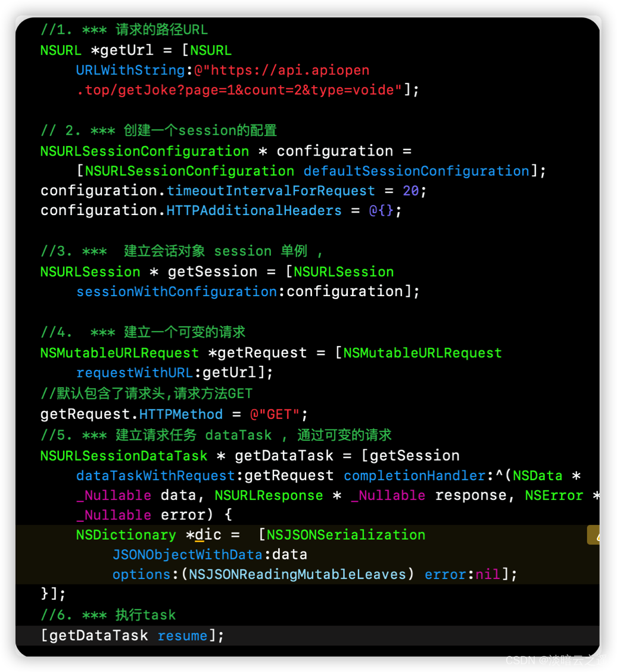Click the comment "//4. *** 建立一个可变的请求"

(x=143, y=332)
